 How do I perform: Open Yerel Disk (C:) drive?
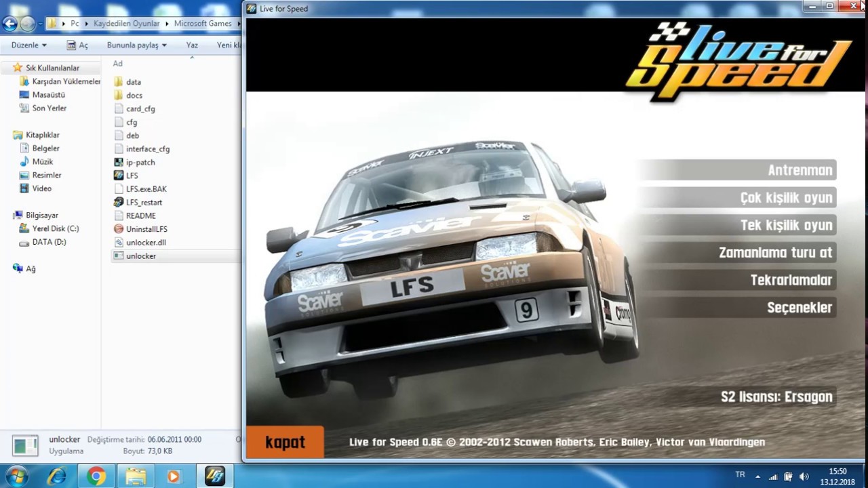[56, 228]
